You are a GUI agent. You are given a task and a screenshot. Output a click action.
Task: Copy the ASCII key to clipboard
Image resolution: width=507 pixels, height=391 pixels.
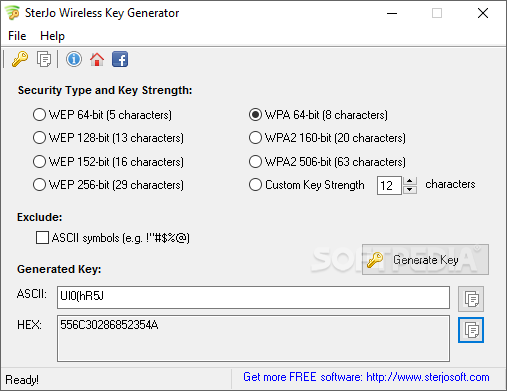pyautogui.click(x=471, y=299)
